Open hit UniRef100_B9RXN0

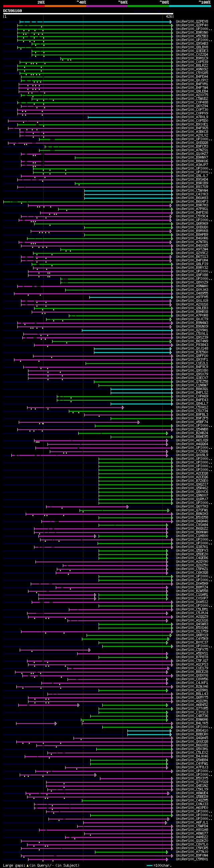pos(192,33)
